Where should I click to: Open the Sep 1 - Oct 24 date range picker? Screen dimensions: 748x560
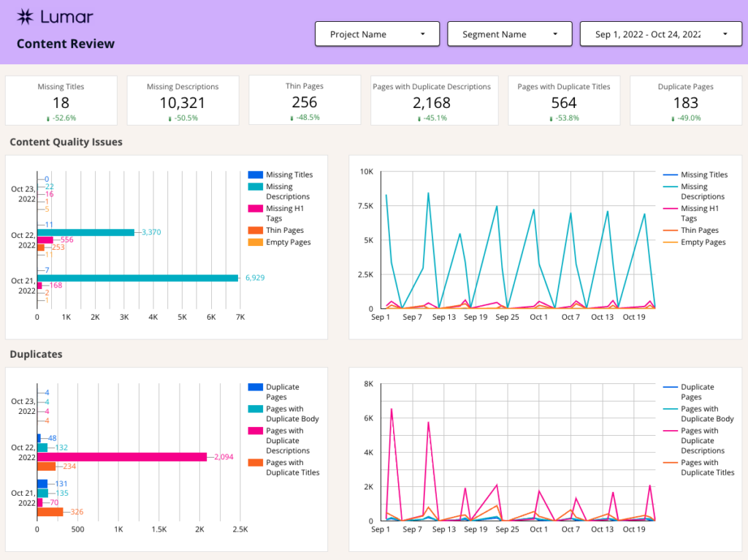[660, 34]
